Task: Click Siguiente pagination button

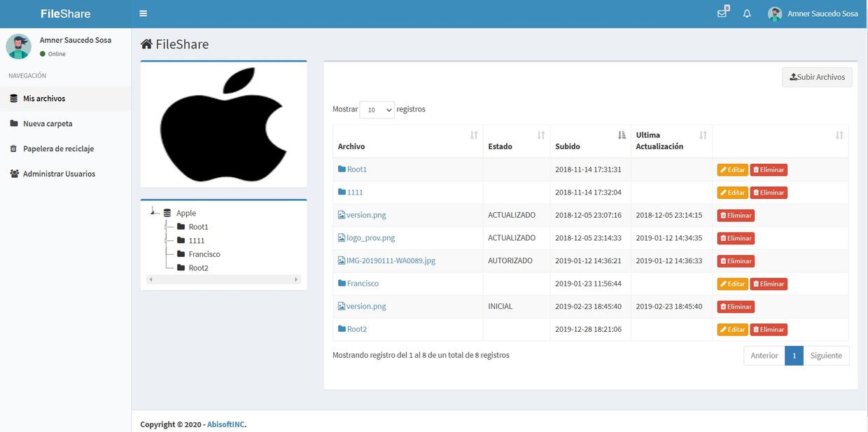Action: coord(826,356)
